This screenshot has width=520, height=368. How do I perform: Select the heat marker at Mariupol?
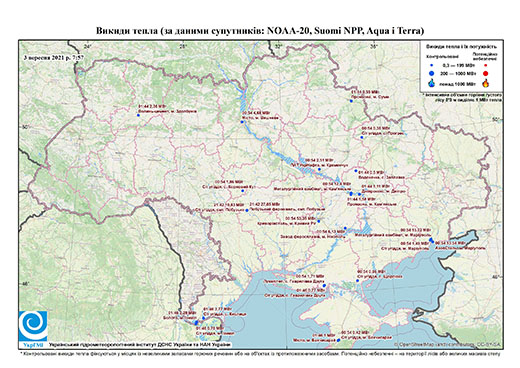tap(431, 240)
